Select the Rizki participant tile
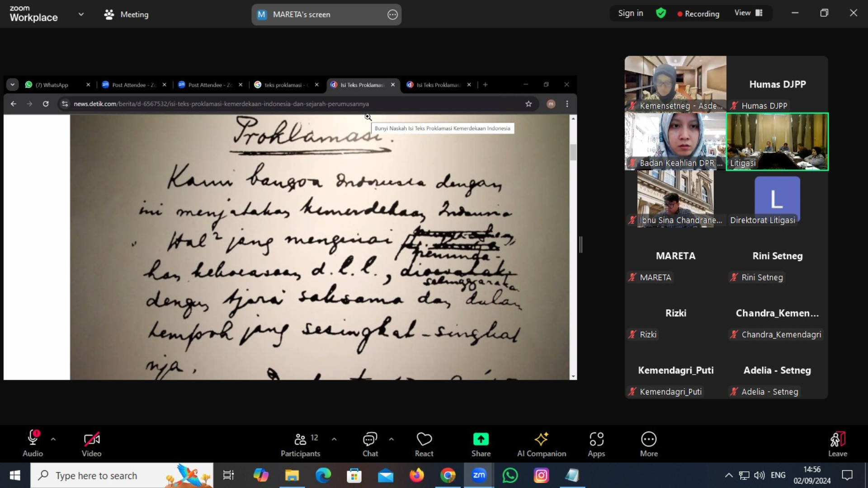This screenshot has width=868, height=488. pos(675,313)
